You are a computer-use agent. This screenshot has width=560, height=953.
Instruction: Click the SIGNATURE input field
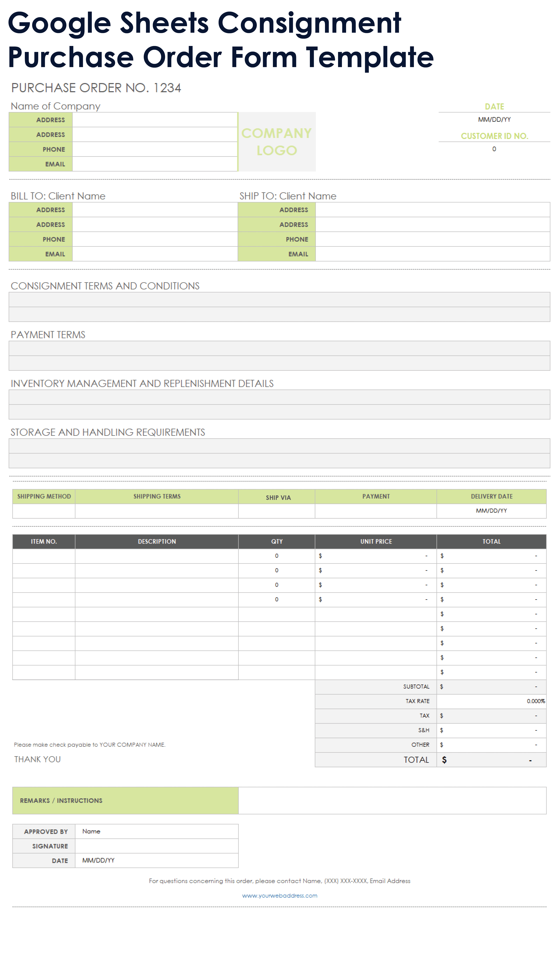click(x=157, y=846)
